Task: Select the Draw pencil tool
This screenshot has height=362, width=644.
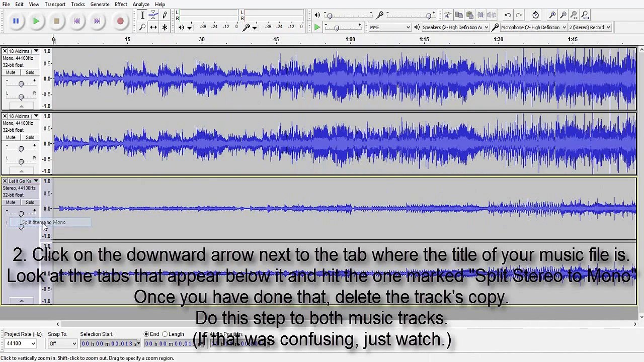Action: [x=165, y=15]
